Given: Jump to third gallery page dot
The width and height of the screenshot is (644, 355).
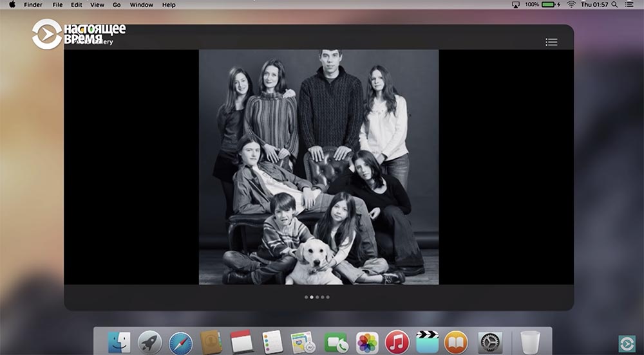Looking at the screenshot, I should (x=317, y=297).
